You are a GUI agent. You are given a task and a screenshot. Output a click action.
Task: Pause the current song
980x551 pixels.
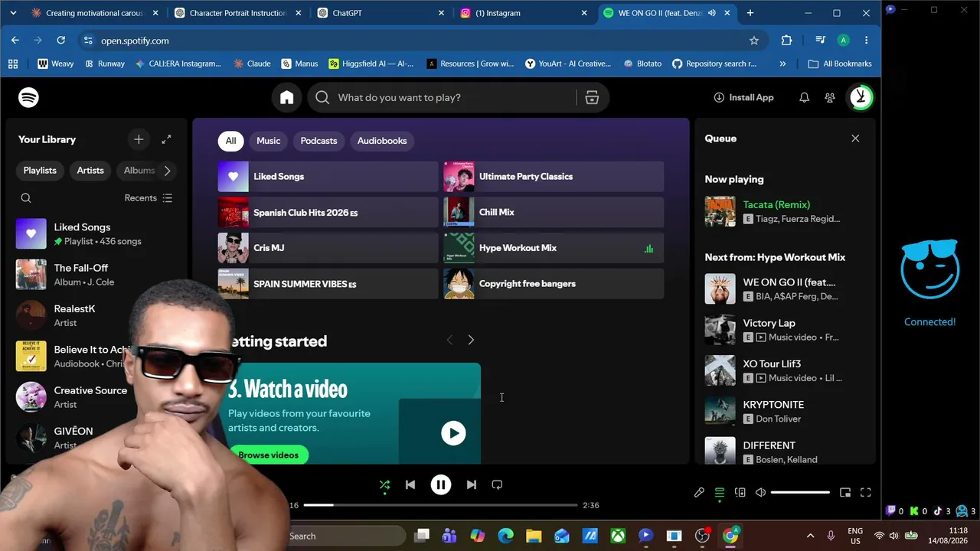441,484
